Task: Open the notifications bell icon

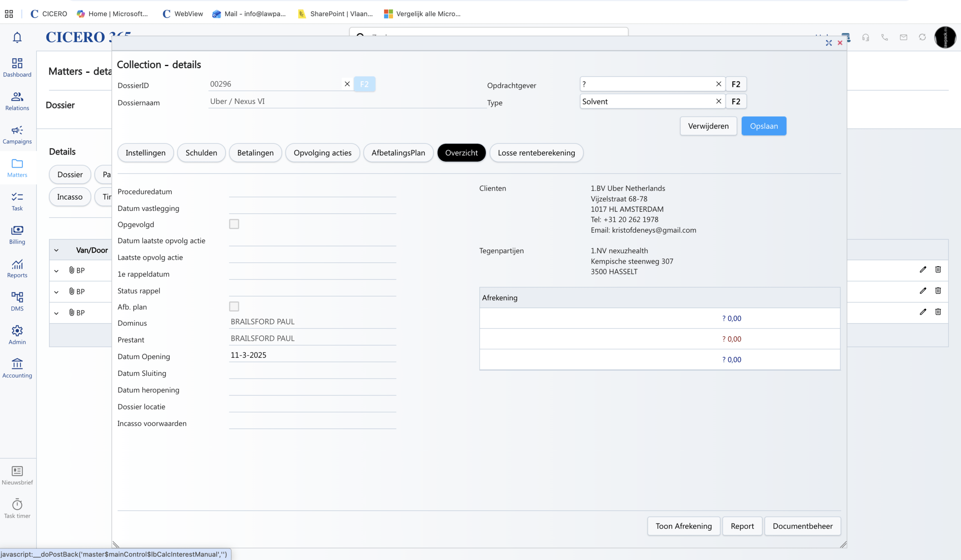Action: click(x=17, y=38)
